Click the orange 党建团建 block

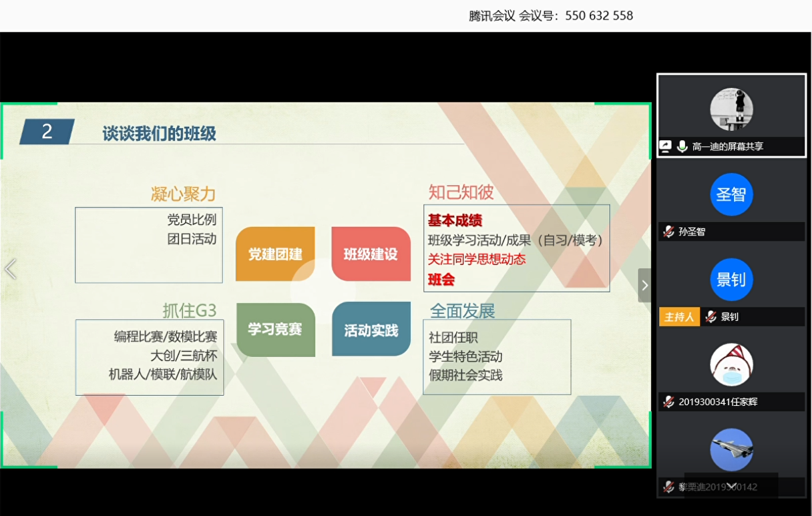coord(275,254)
